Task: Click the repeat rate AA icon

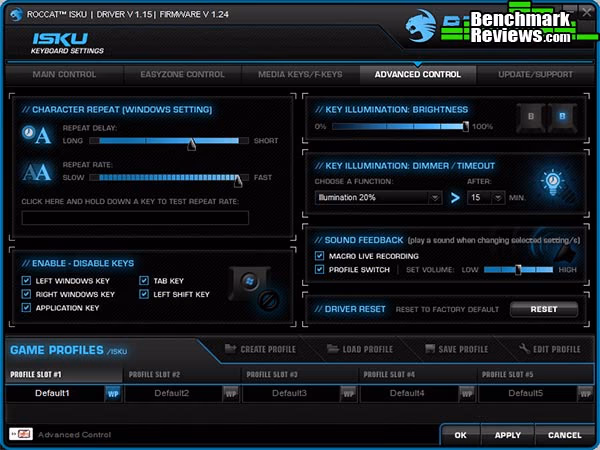Action: point(37,172)
